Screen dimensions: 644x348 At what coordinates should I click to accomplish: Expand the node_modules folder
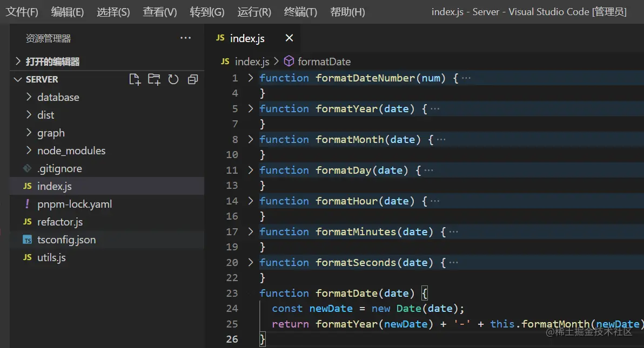pos(71,151)
